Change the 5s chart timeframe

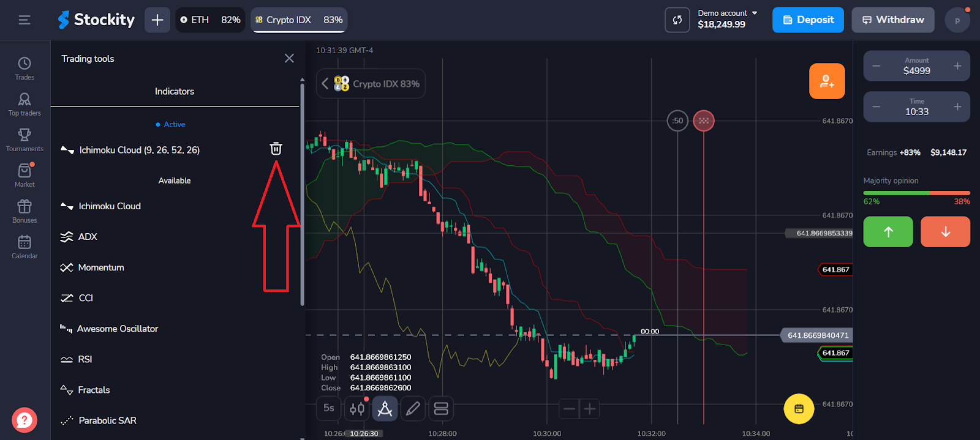click(329, 408)
